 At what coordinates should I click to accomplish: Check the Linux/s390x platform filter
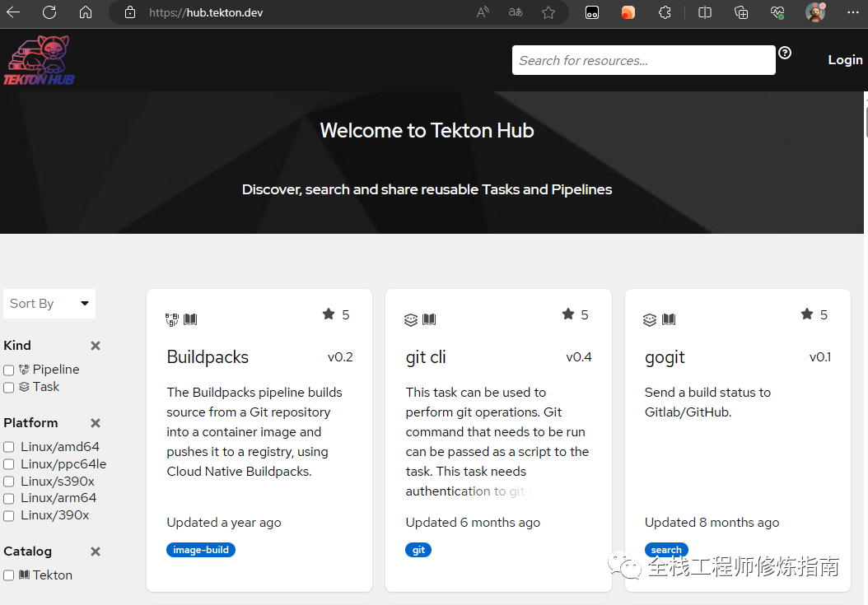click(9, 482)
